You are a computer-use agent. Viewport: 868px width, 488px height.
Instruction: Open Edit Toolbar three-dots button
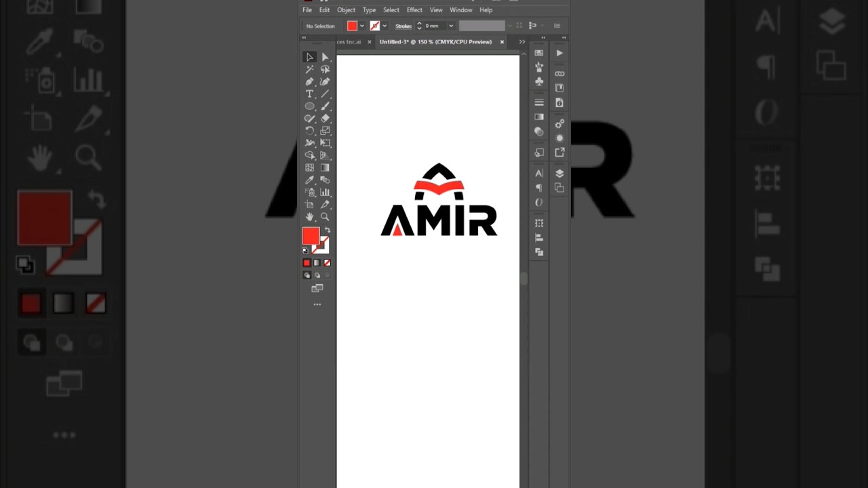[x=317, y=305]
